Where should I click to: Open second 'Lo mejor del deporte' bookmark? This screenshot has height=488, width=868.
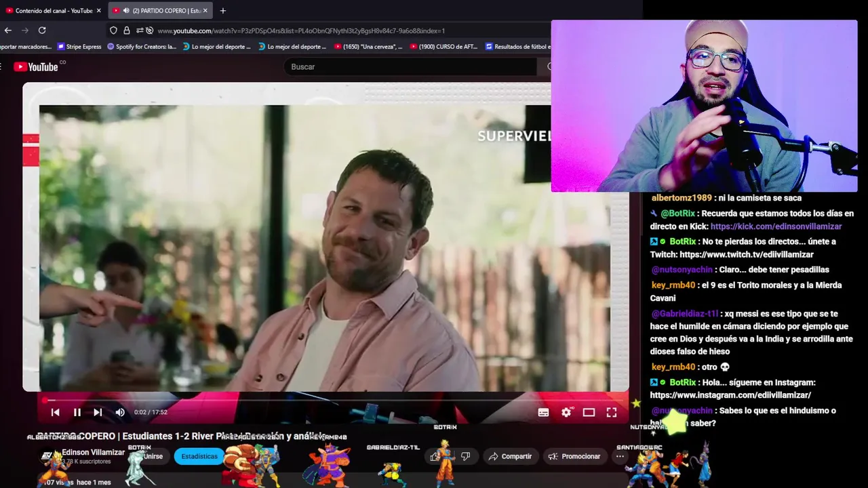click(292, 47)
